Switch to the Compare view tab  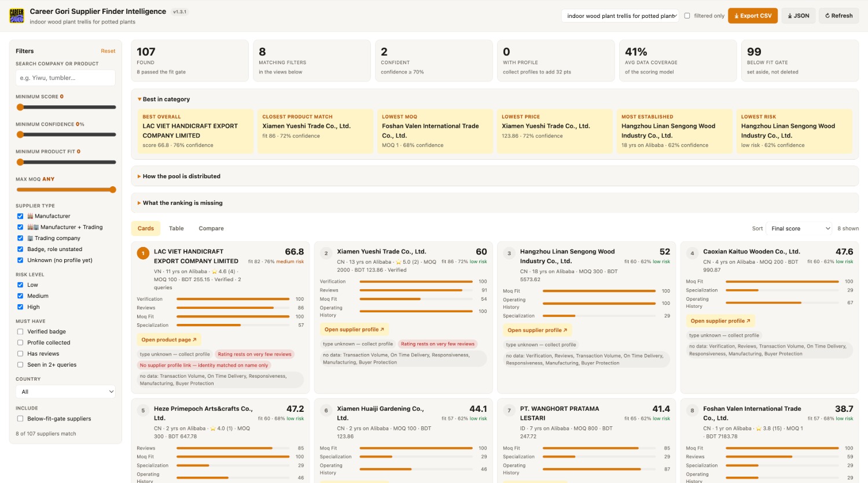tap(211, 228)
